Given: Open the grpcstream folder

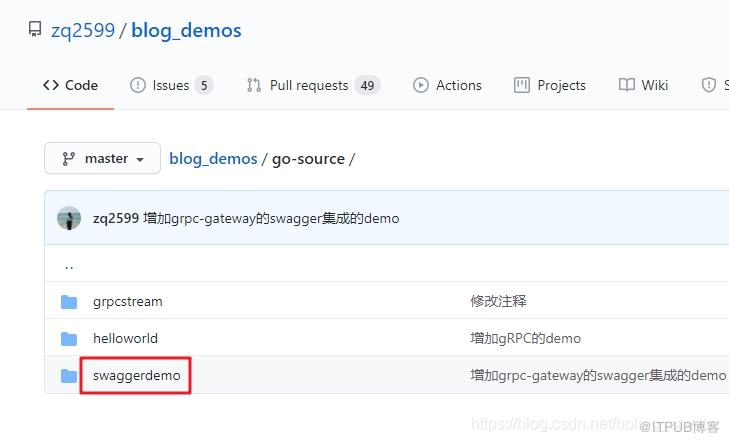Looking at the screenshot, I should pos(128,302).
